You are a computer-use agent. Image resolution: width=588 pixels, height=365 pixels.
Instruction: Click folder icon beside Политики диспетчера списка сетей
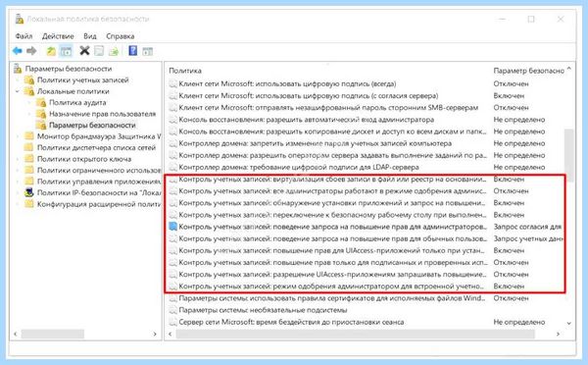point(29,147)
